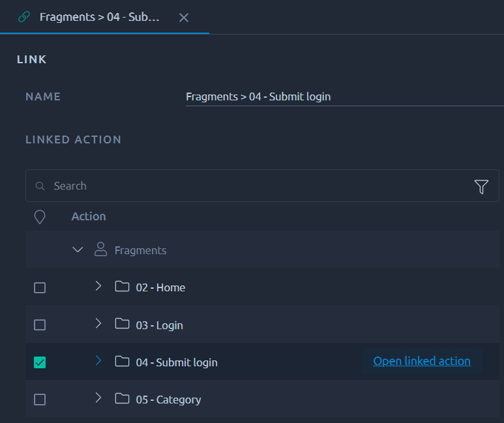Collapse the Fragments tree node

coord(78,250)
